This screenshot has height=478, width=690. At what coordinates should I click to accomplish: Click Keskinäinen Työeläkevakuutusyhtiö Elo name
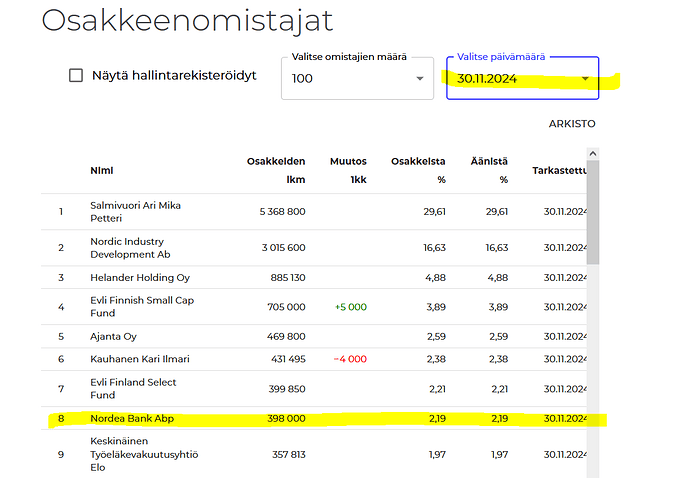click(144, 454)
